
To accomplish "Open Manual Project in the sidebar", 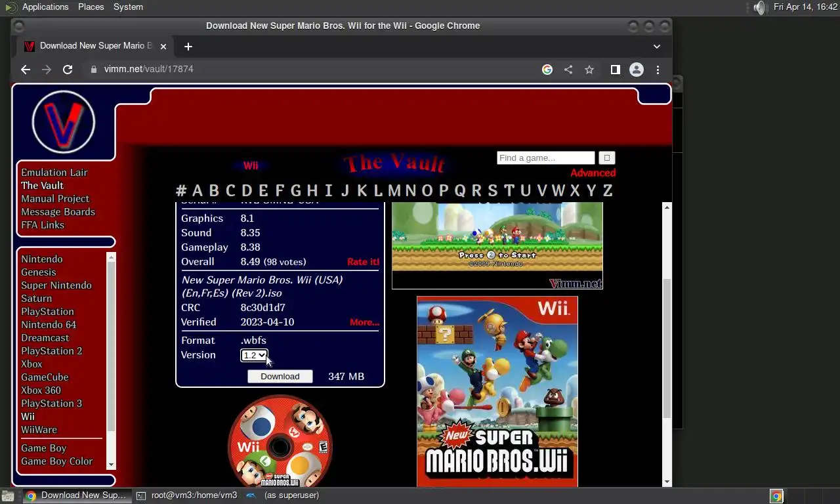I will (55, 198).
